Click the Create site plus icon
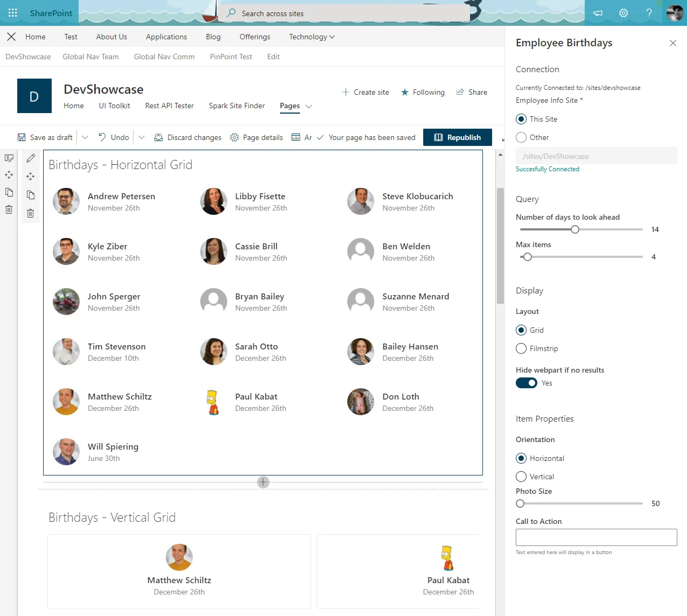The image size is (687, 616). click(x=346, y=92)
